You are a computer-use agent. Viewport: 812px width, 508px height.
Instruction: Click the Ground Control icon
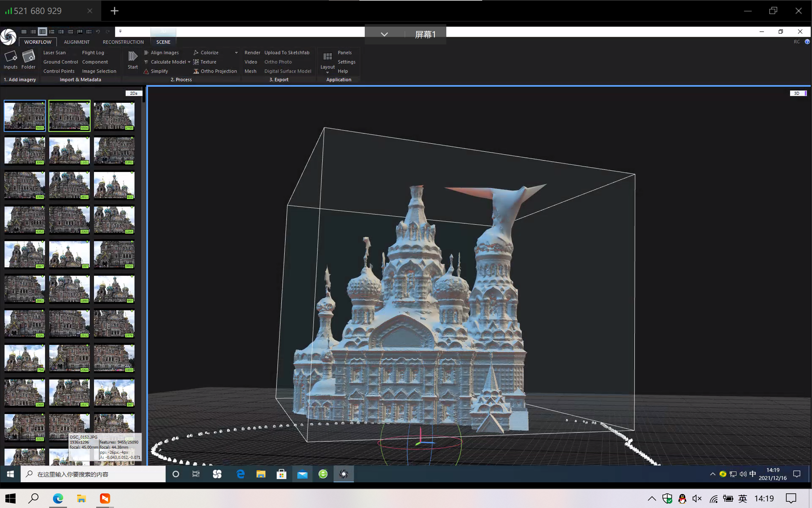[x=61, y=62]
